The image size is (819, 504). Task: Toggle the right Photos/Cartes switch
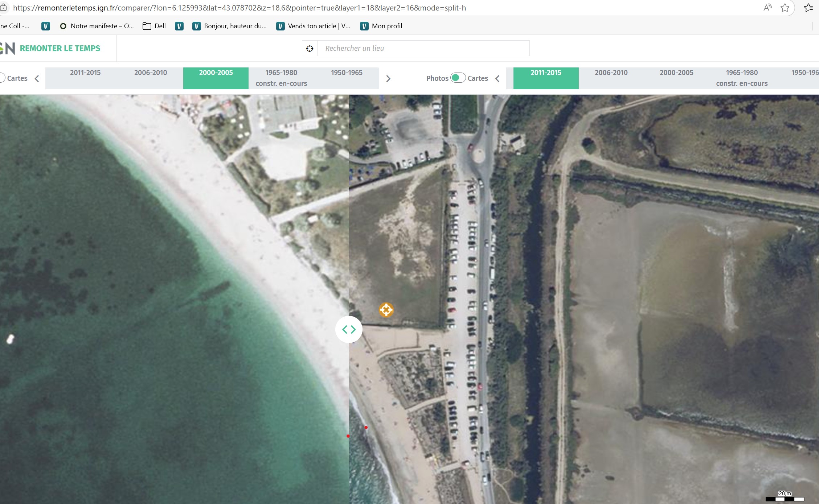(x=458, y=78)
